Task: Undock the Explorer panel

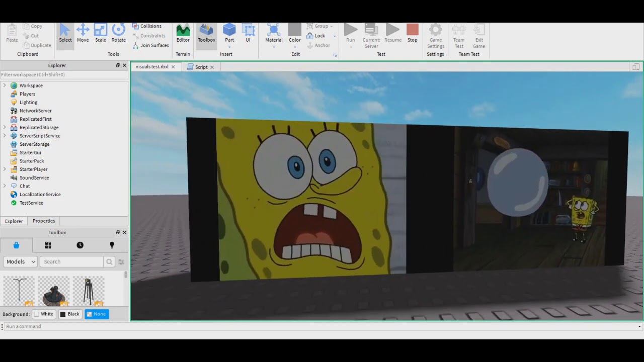Action: point(118,65)
